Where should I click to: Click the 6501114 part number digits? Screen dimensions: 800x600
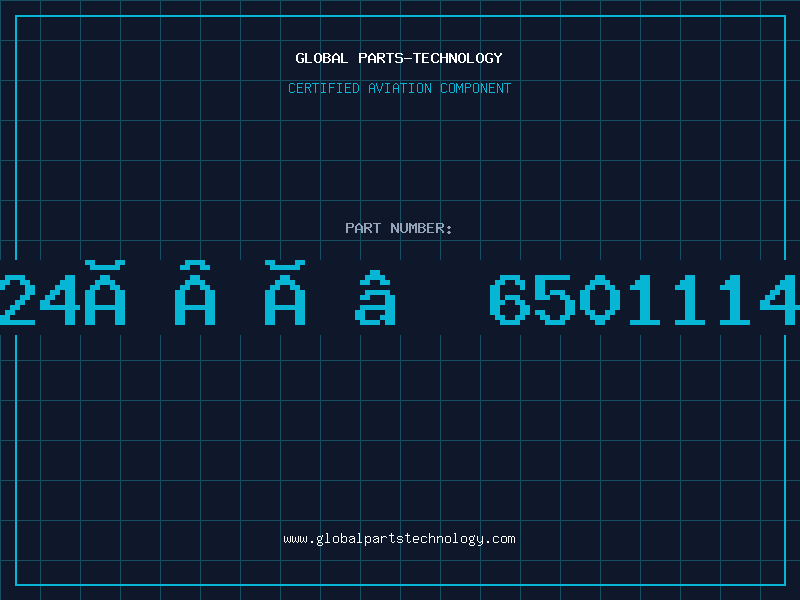644,300
